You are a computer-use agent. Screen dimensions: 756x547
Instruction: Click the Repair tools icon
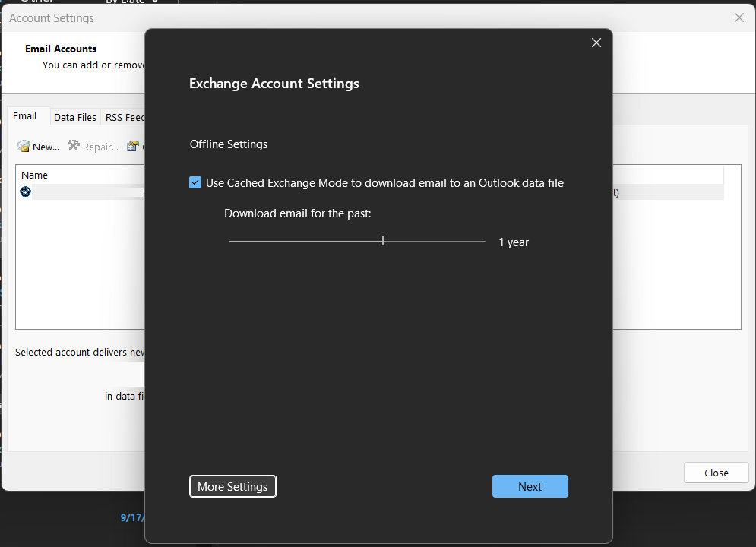[x=73, y=146]
